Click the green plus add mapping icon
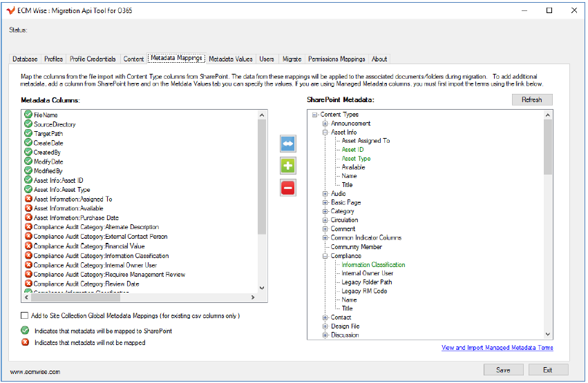This screenshot has width=588, height=383. tap(288, 166)
